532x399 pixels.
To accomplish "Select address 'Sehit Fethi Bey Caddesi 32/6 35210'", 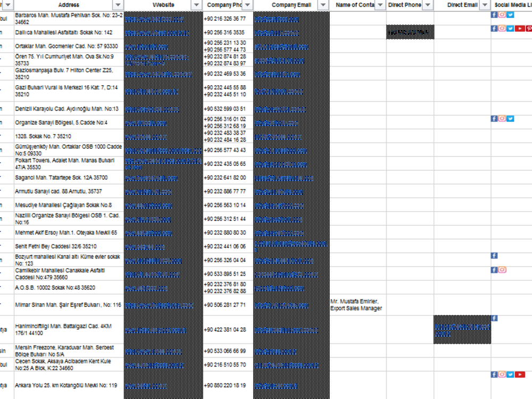I will [x=56, y=246].
